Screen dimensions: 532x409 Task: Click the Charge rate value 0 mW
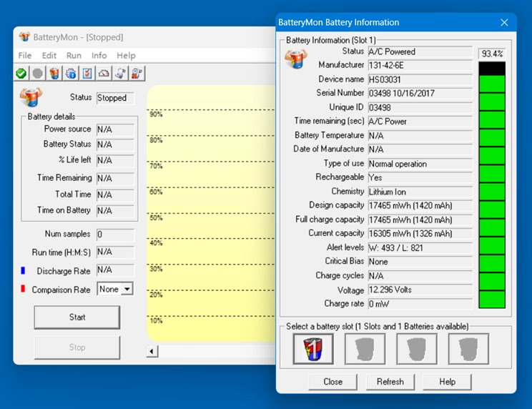pos(420,304)
